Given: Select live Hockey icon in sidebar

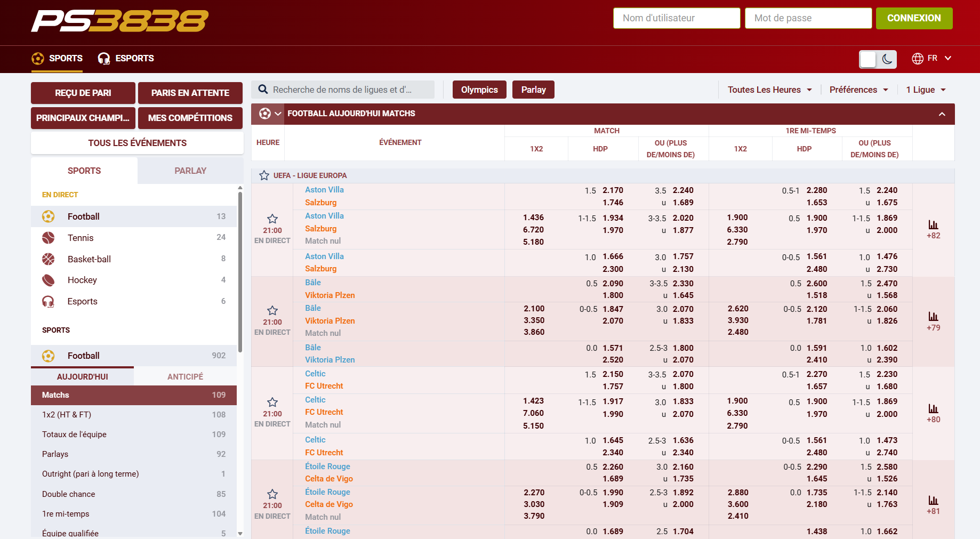Looking at the screenshot, I should pos(49,280).
